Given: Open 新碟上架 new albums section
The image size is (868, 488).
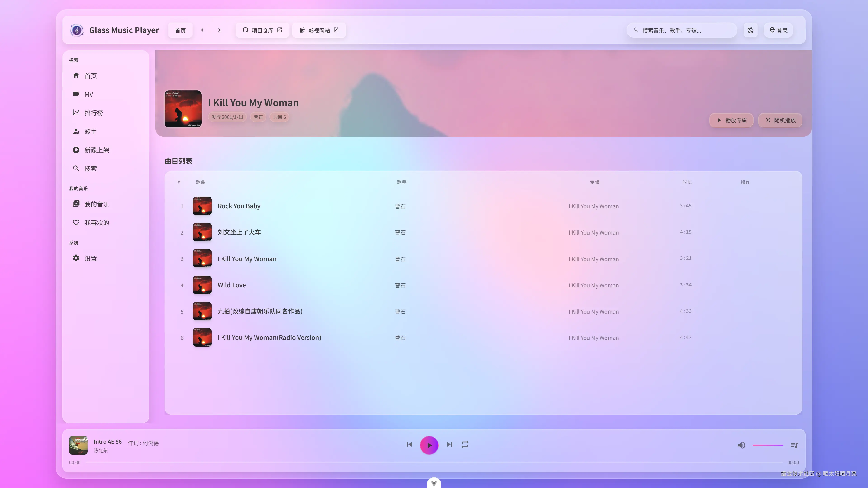Looking at the screenshot, I should point(96,150).
